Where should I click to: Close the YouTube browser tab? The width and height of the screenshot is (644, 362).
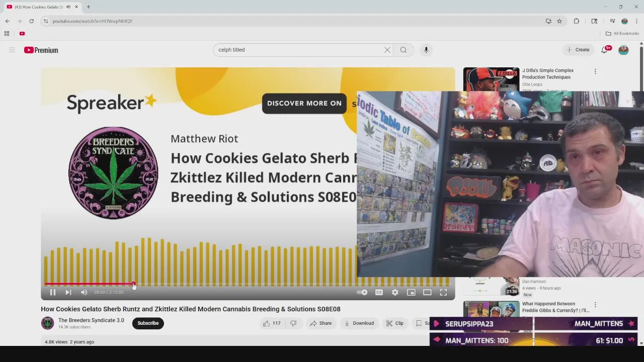coord(76,7)
